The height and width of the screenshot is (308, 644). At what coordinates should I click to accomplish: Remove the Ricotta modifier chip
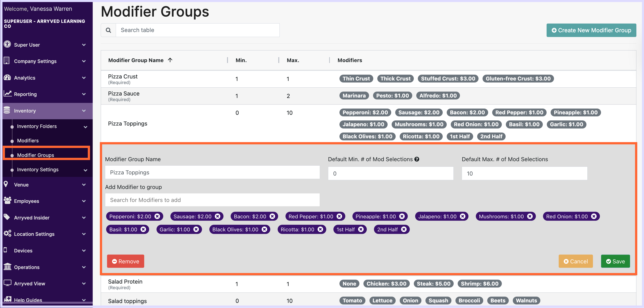click(320, 229)
